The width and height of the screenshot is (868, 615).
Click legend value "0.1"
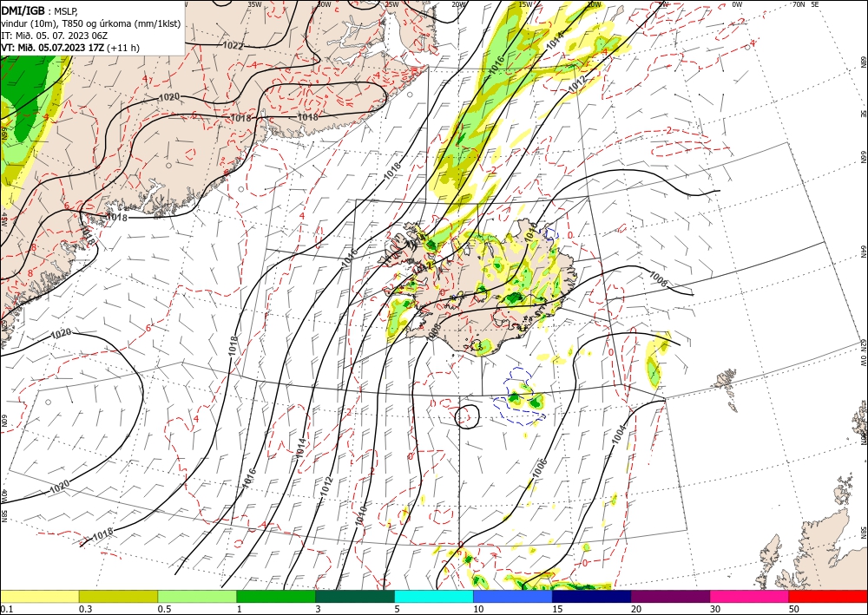pos(7,609)
